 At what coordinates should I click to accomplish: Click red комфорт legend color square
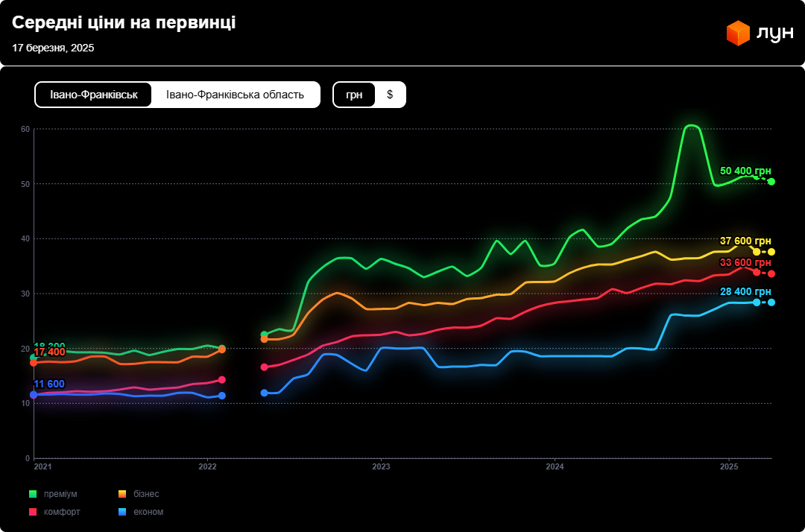point(33,512)
